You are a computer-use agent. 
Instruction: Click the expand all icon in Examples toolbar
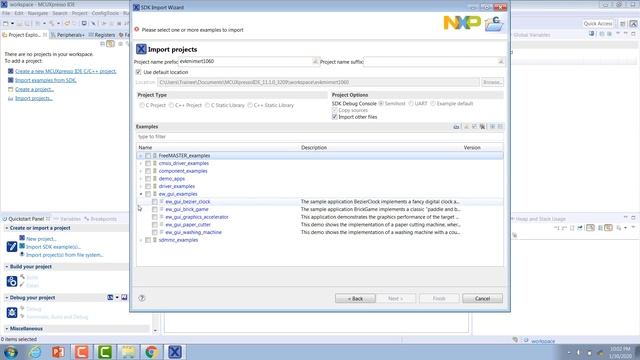[492, 127]
